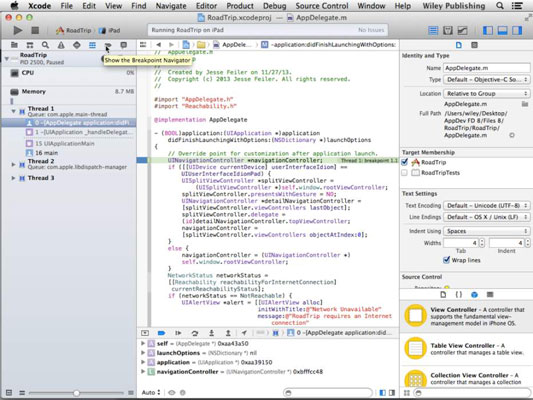Open the Issue Navigator warning icon
Image resolution: width=533 pixels, height=400 pixels.
[x=61, y=45]
